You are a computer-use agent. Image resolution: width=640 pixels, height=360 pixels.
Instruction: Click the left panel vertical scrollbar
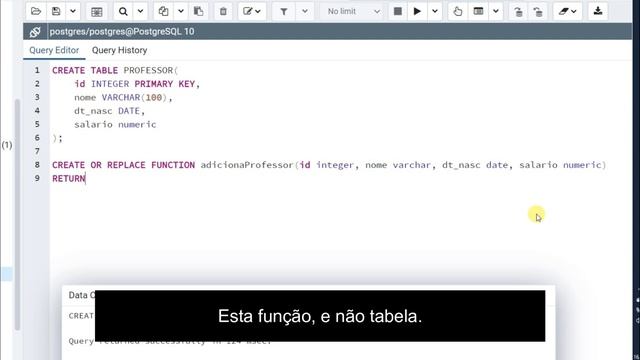pyautogui.click(x=17, y=214)
